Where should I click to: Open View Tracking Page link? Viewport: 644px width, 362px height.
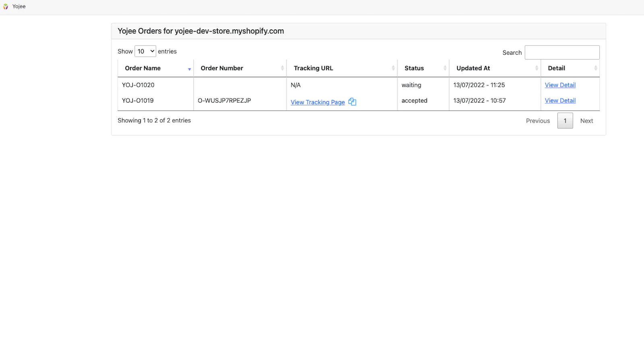318,102
